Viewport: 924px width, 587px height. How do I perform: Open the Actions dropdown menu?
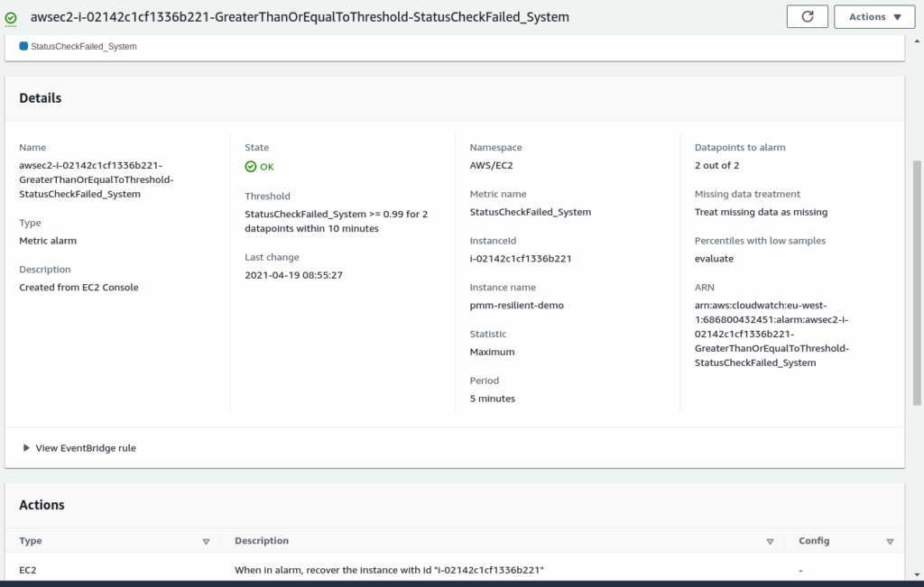pos(873,15)
